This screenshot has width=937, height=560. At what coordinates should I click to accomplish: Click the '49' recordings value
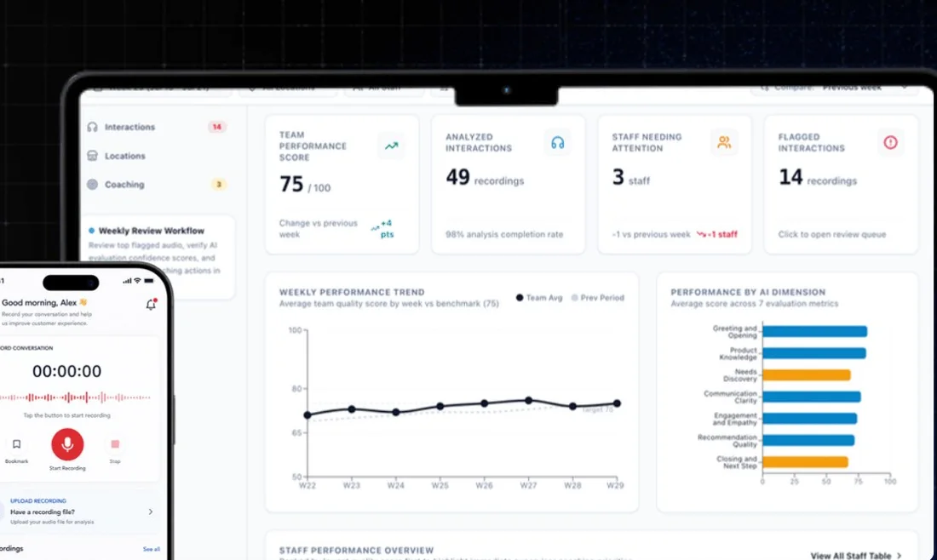[x=457, y=177]
